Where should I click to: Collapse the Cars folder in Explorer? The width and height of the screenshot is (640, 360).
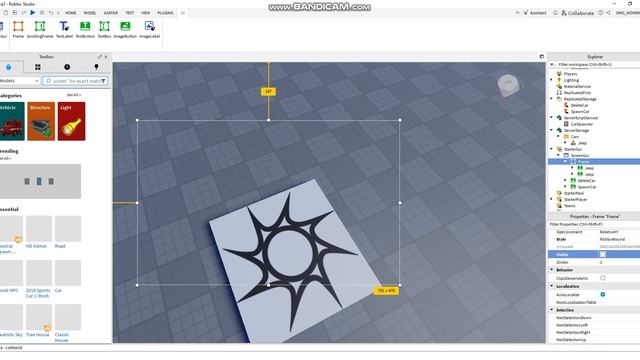(558, 136)
